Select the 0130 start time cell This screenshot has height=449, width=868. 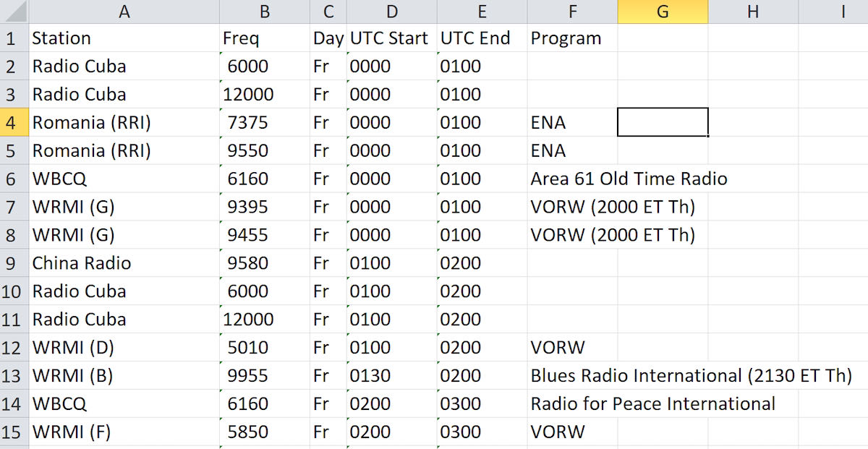tap(392, 376)
